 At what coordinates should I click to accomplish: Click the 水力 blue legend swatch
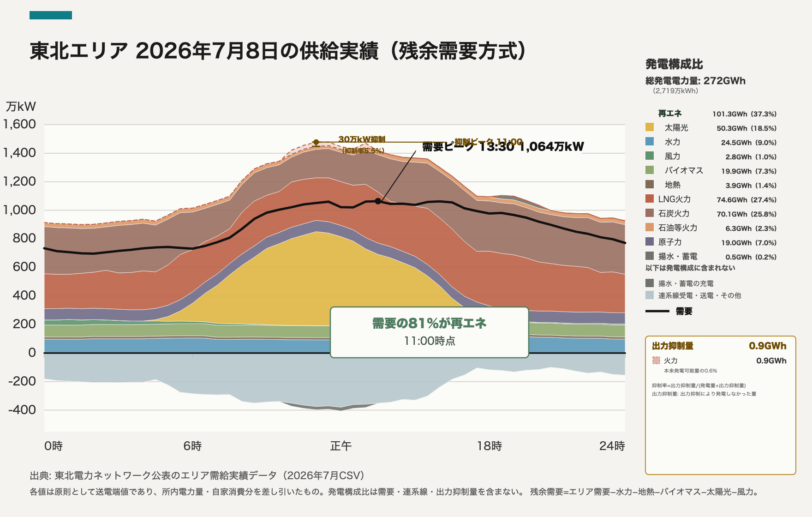click(650, 141)
